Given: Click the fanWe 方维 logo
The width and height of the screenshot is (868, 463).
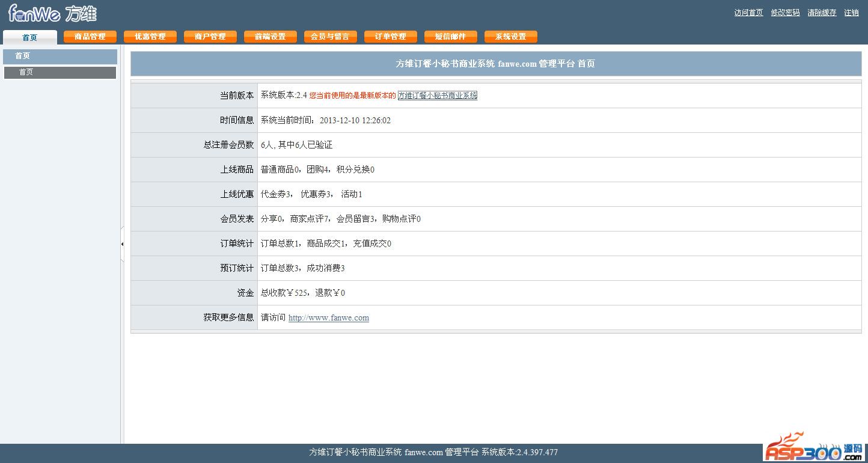Looking at the screenshot, I should pyautogui.click(x=52, y=13).
